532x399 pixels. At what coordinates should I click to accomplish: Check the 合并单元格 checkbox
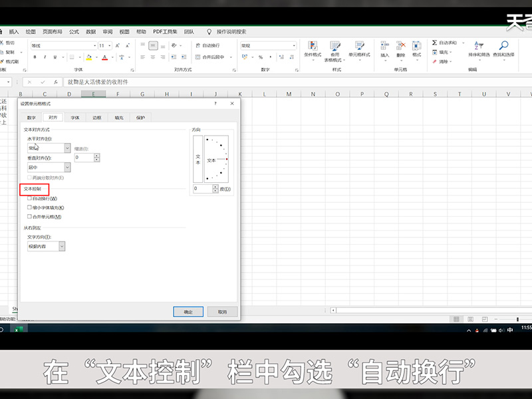click(x=29, y=217)
